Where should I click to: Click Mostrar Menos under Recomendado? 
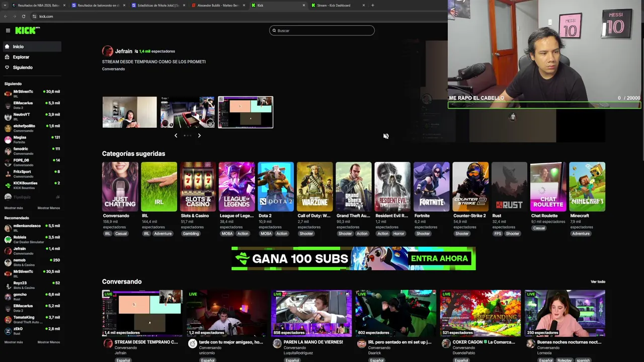point(48,342)
